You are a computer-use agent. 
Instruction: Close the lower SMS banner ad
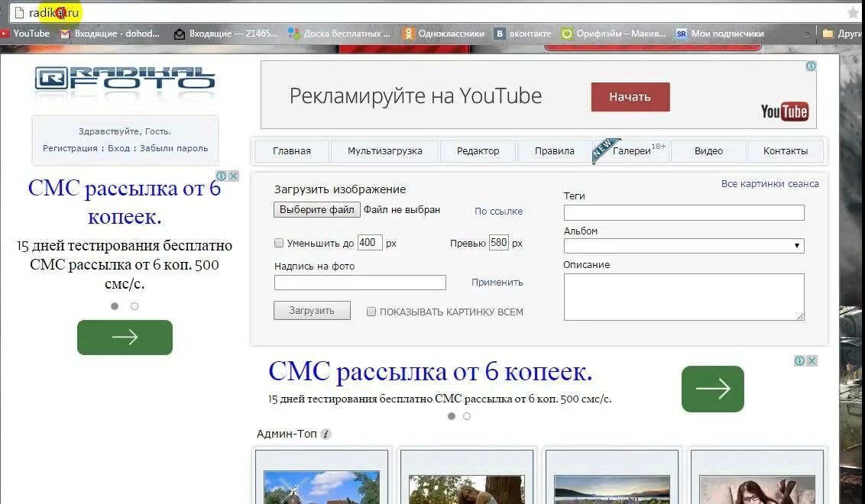[812, 360]
